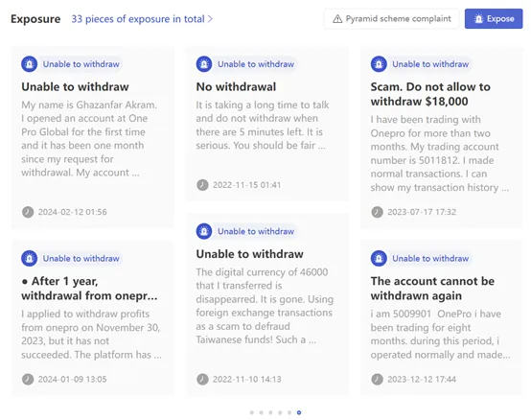
Task: Select the third carousel page dot
Action: click(270, 412)
